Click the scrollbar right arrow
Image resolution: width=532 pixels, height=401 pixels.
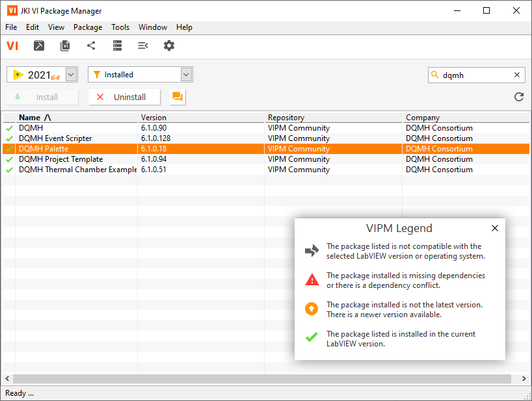coord(524,379)
